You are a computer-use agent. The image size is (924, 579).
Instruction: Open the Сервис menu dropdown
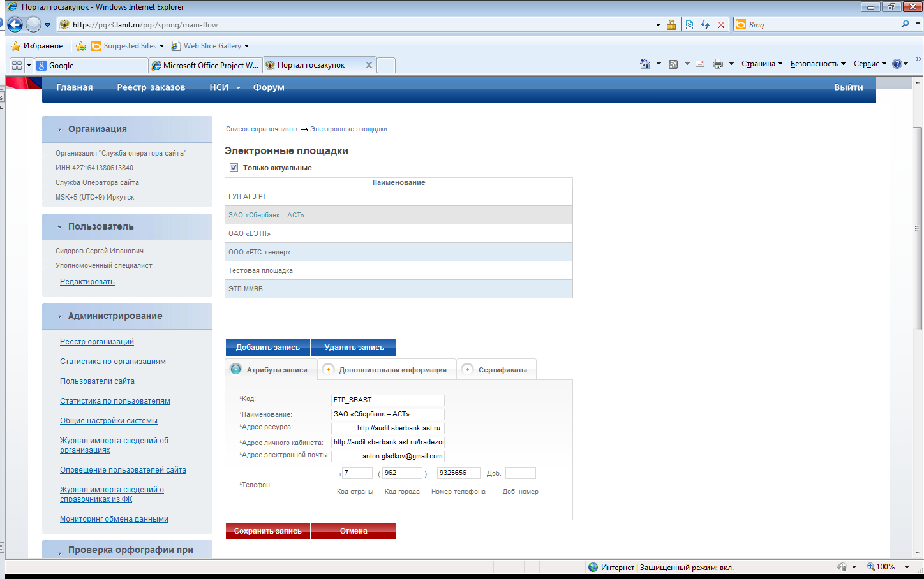click(870, 64)
